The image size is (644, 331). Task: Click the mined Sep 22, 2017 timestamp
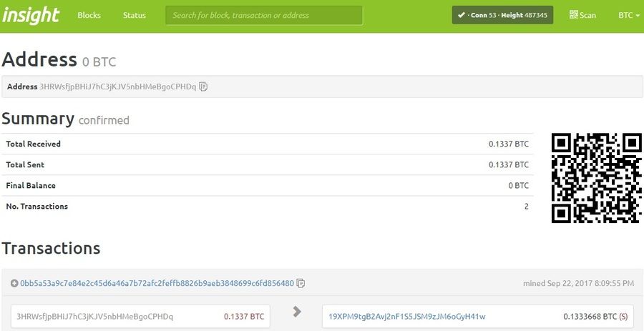point(578,283)
